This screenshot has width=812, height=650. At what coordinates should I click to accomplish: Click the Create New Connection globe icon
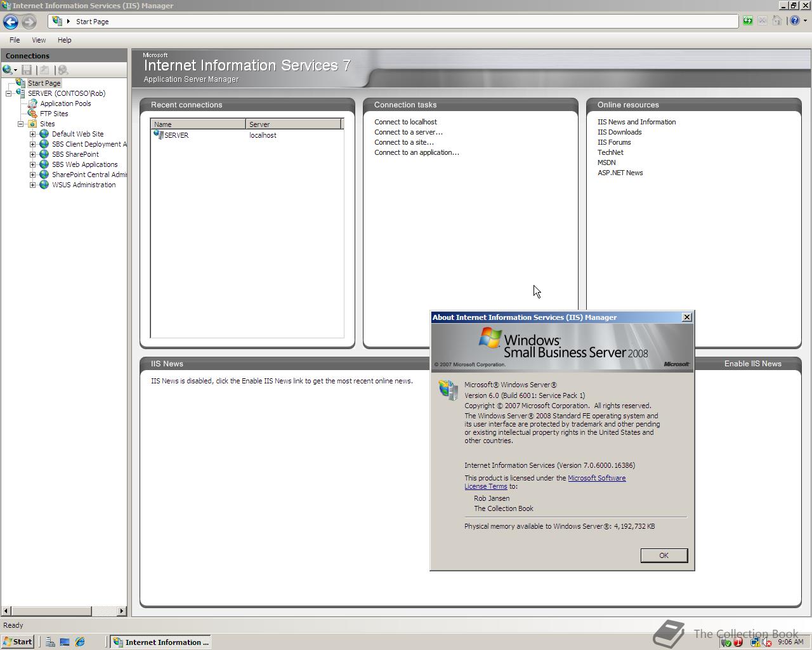coord(7,70)
